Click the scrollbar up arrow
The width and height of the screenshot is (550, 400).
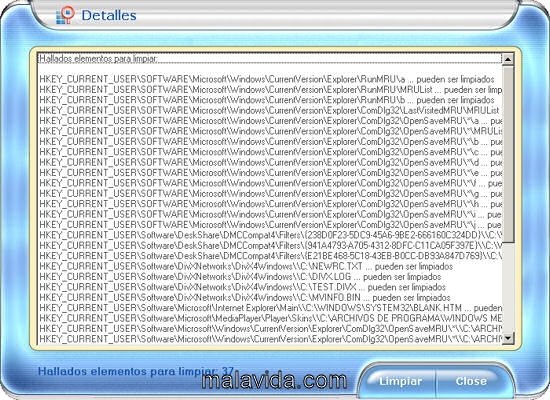[508, 59]
